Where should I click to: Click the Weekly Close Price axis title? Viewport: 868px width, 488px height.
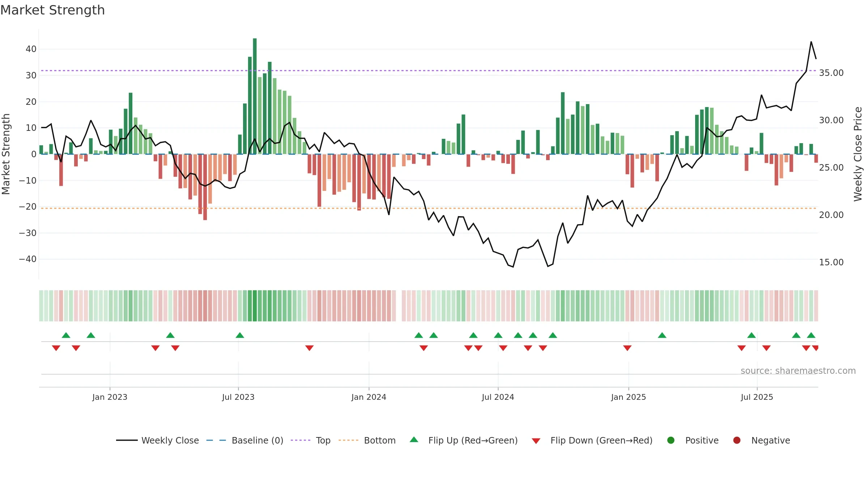(x=858, y=154)
